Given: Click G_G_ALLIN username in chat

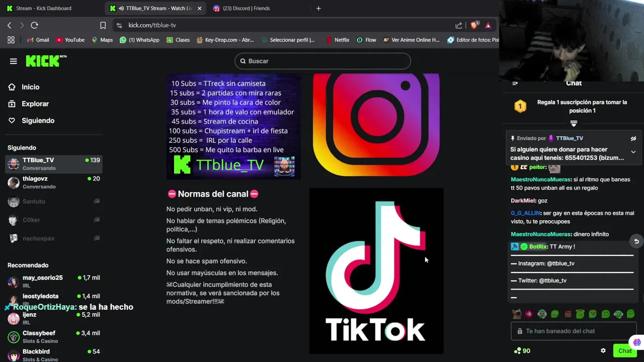Looking at the screenshot, I should tap(525, 213).
